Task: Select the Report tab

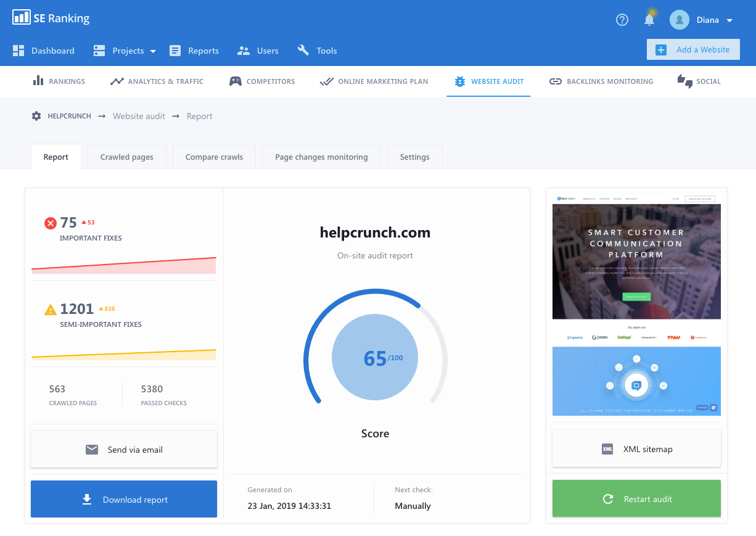Action: (55, 157)
